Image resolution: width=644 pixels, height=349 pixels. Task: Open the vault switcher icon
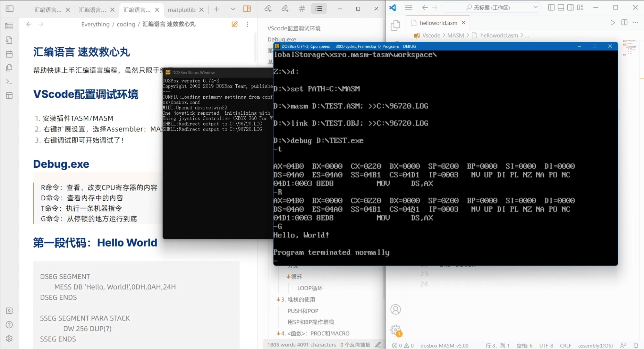pyautogui.click(x=9, y=311)
